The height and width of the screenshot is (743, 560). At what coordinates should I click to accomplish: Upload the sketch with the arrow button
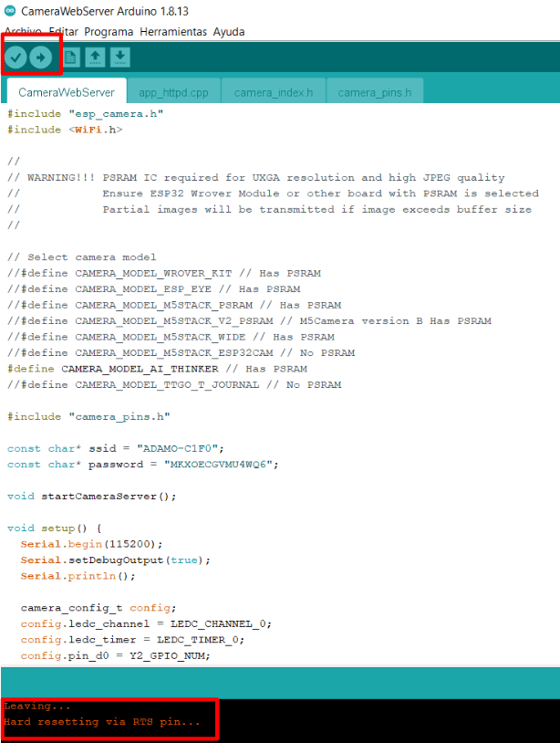(41, 58)
